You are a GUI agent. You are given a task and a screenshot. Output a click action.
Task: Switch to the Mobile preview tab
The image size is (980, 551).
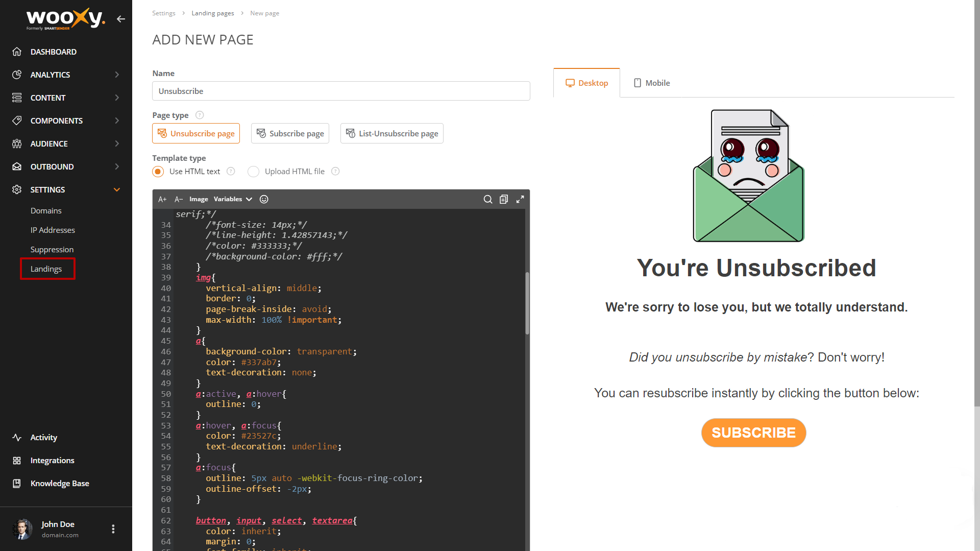click(x=652, y=82)
